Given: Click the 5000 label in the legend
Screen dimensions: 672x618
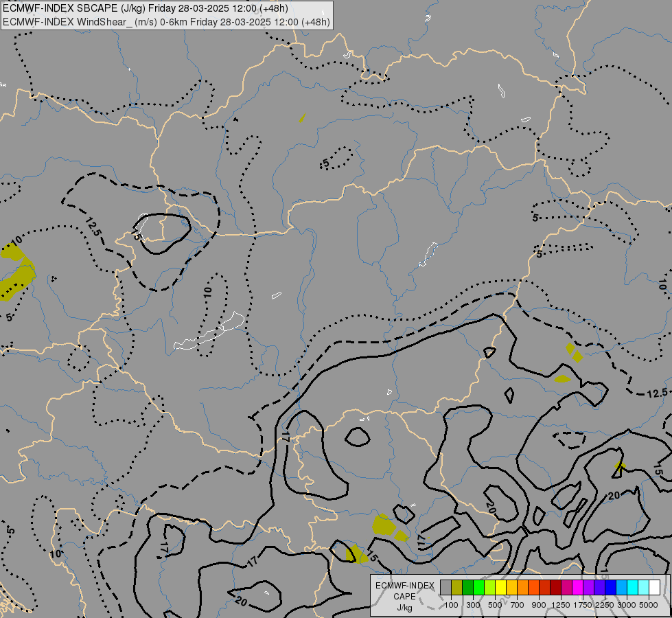Looking at the screenshot, I should [x=649, y=605].
